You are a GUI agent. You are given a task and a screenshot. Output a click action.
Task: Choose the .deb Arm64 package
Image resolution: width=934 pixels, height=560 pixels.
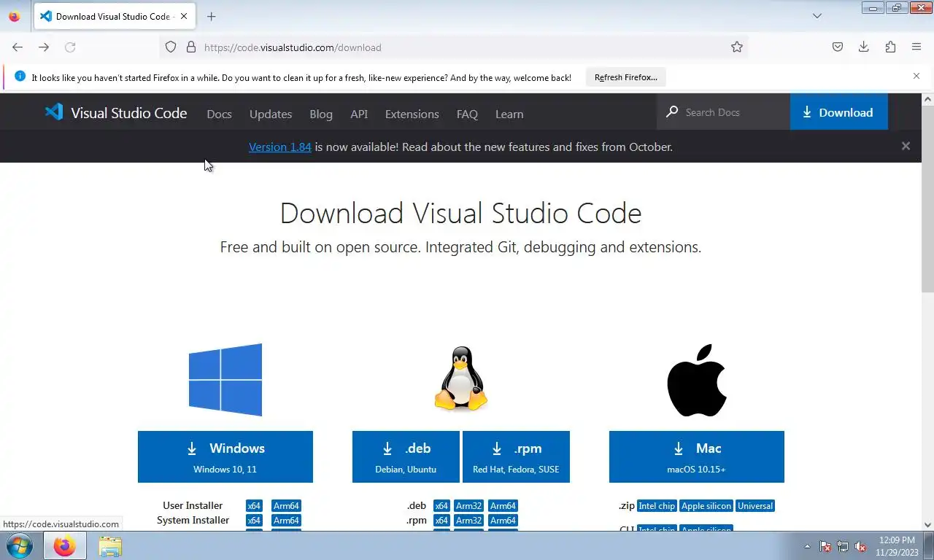503,506
